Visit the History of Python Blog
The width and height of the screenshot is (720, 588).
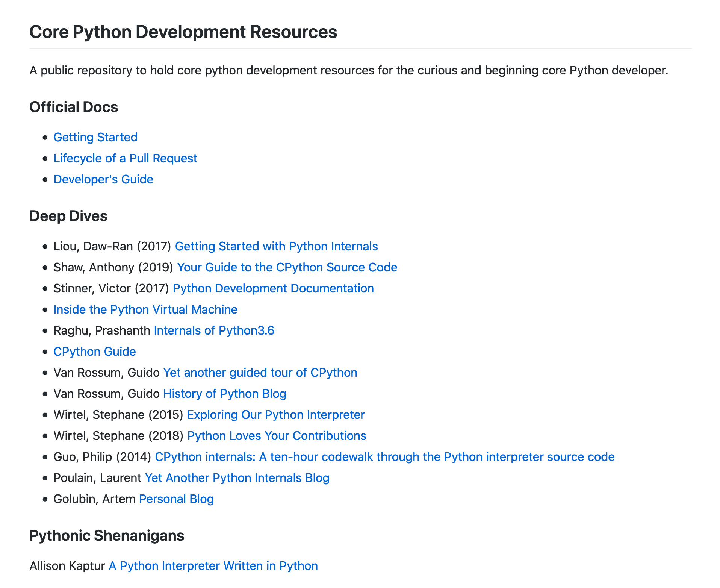[x=225, y=394]
